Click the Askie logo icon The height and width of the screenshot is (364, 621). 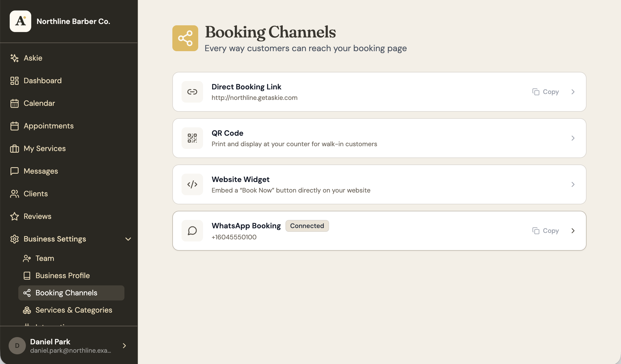[x=20, y=21]
